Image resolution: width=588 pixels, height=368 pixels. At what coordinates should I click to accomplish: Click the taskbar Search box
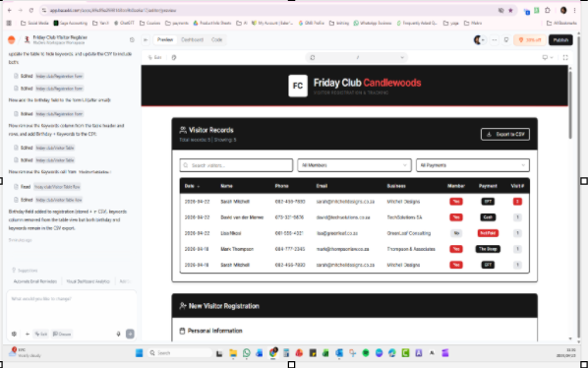[x=180, y=353]
